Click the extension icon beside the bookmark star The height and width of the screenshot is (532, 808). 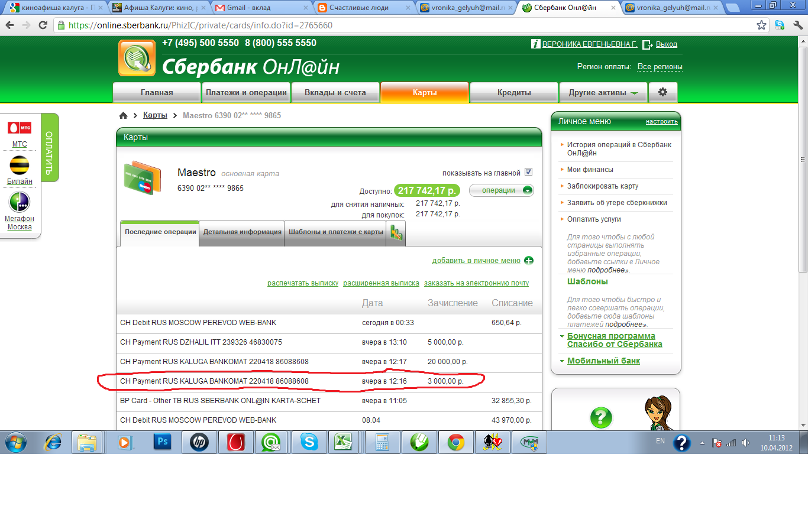click(x=780, y=25)
